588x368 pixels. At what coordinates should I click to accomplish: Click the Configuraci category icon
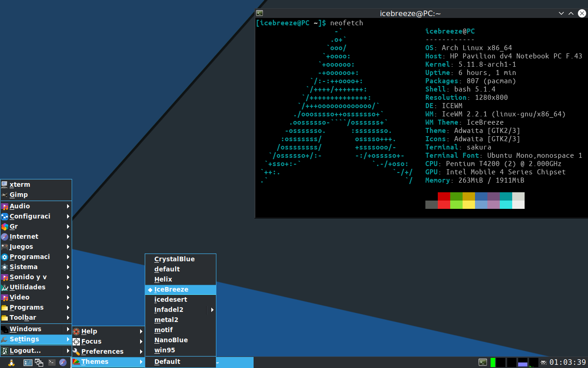[5, 216]
